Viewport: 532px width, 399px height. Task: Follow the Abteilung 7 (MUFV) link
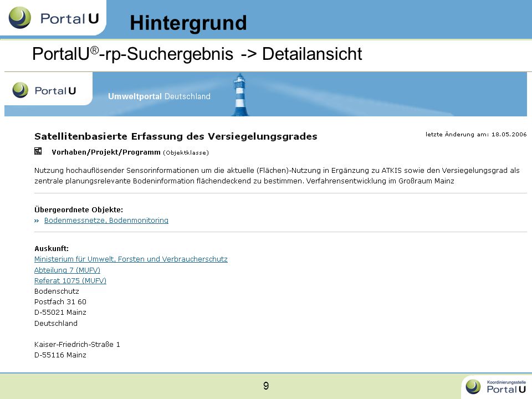67,270
